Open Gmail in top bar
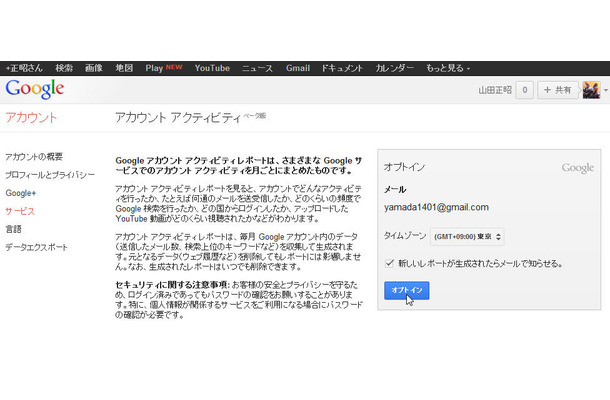 [298, 68]
